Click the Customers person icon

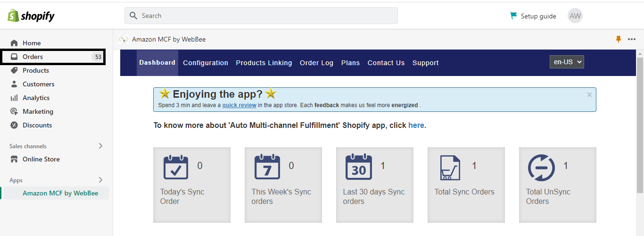[x=14, y=84]
